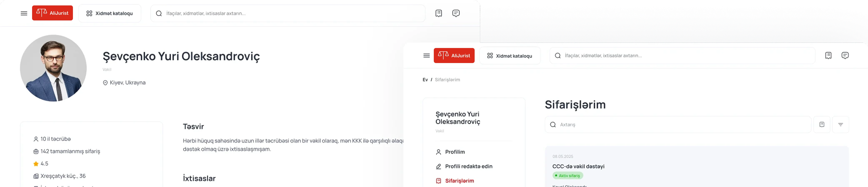Screen dimensions: 868x187
Task: Open the CCC-də vəkil dəstəyi order
Action: click(x=578, y=166)
